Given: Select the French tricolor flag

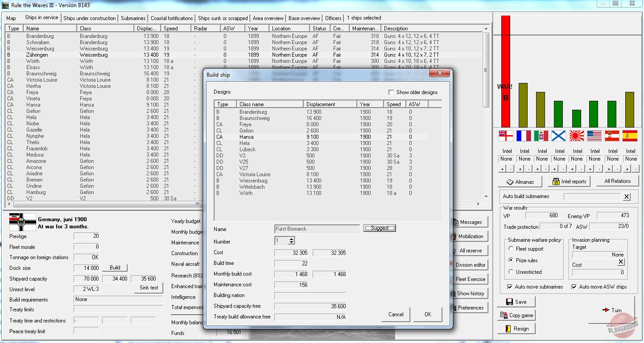Looking at the screenshot, I should tap(524, 136).
